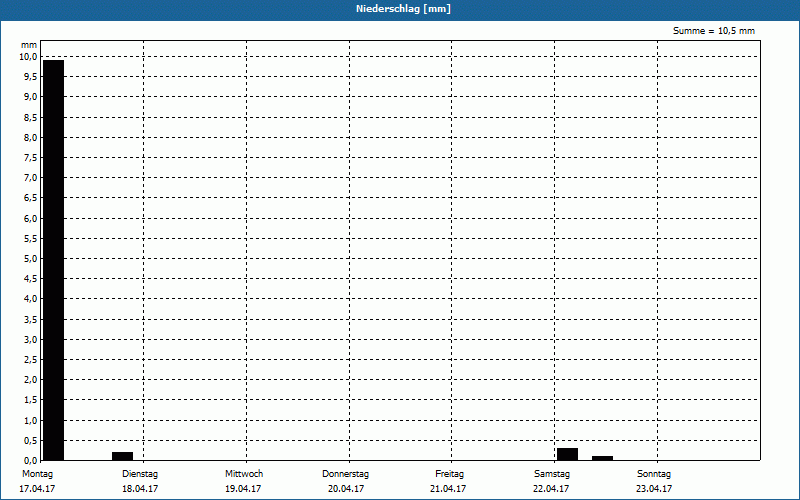Click the 3,5 y-axis value

click(30, 319)
